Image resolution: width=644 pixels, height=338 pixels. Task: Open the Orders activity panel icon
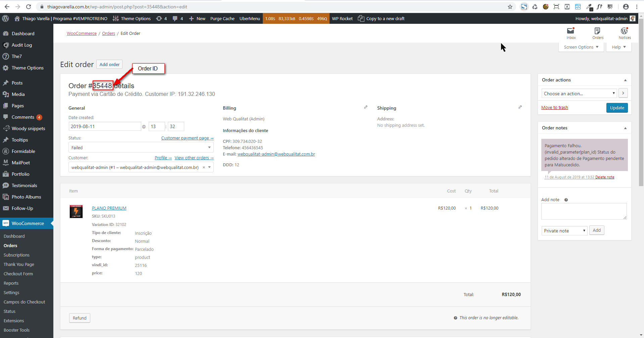point(598,33)
